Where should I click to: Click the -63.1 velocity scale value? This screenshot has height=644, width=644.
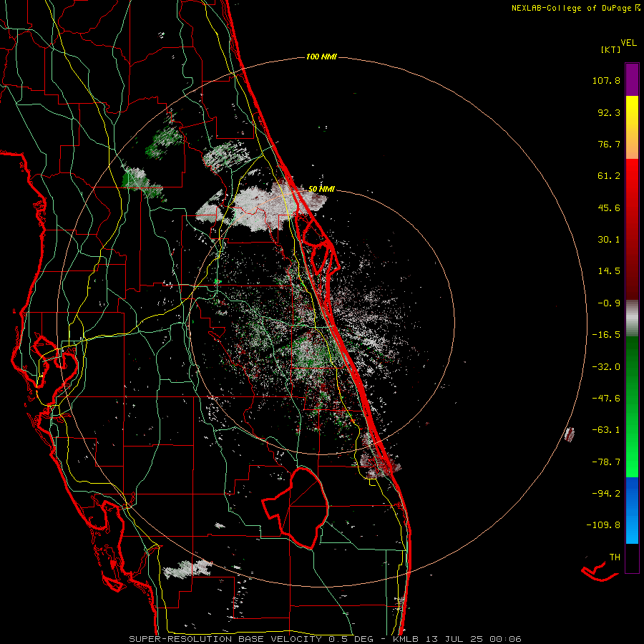coord(606,430)
